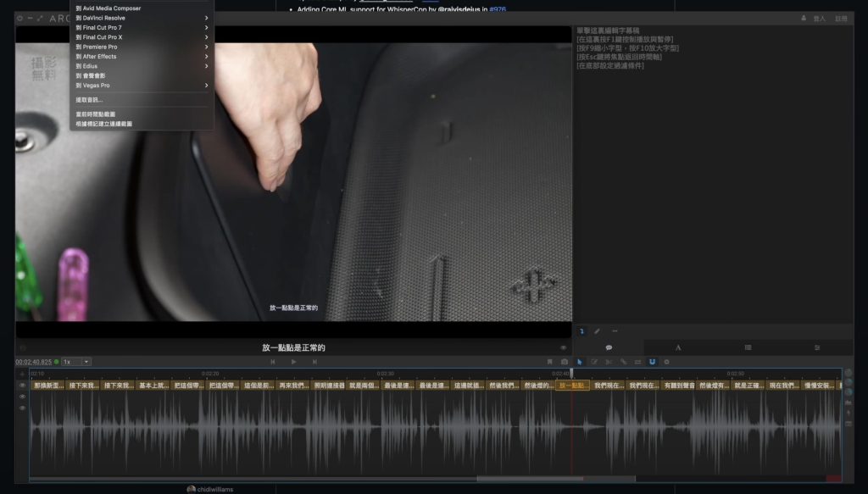Select the pointer tool in timeline toolbar
The width and height of the screenshot is (868, 494).
pos(580,362)
